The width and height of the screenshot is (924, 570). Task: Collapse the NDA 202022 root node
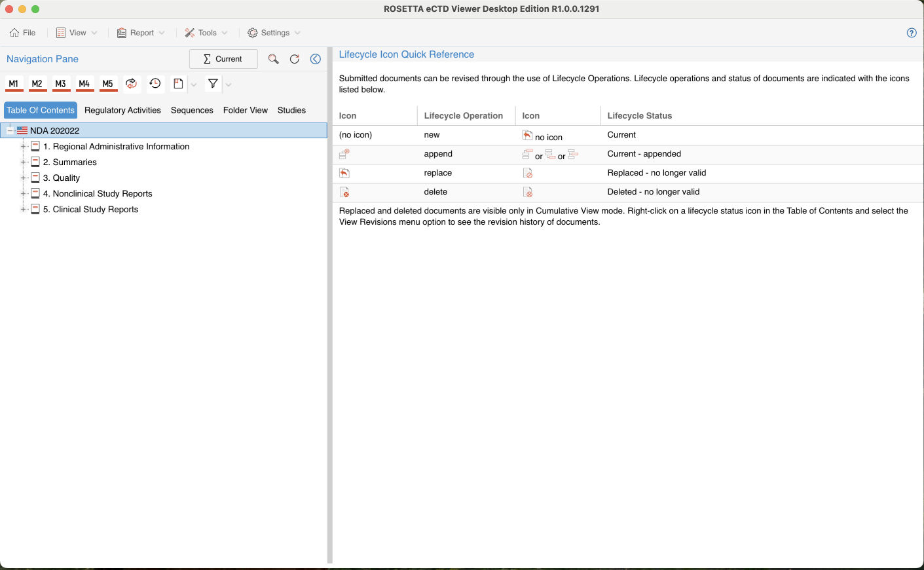coord(10,131)
